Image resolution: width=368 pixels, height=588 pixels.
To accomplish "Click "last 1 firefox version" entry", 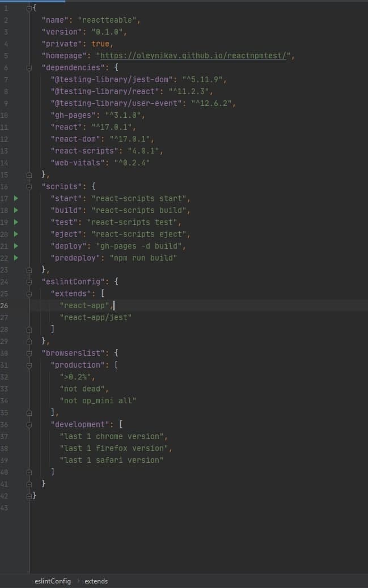I will point(114,448).
